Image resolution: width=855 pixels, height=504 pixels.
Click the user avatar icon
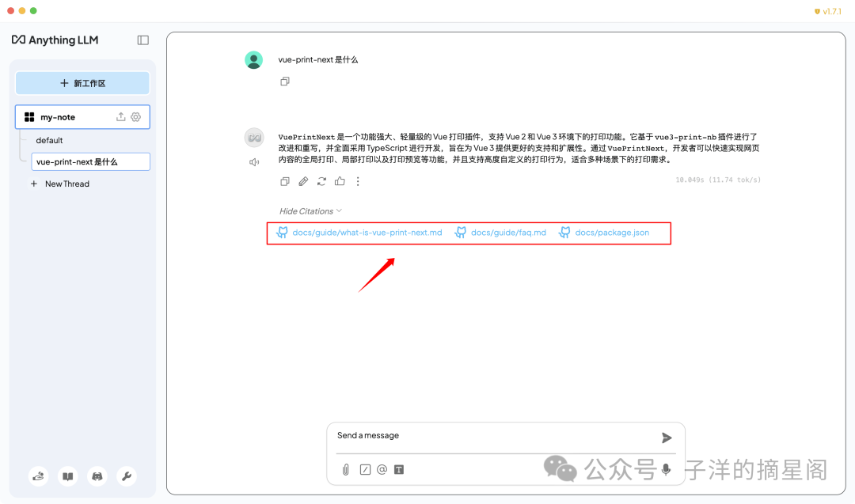click(253, 60)
